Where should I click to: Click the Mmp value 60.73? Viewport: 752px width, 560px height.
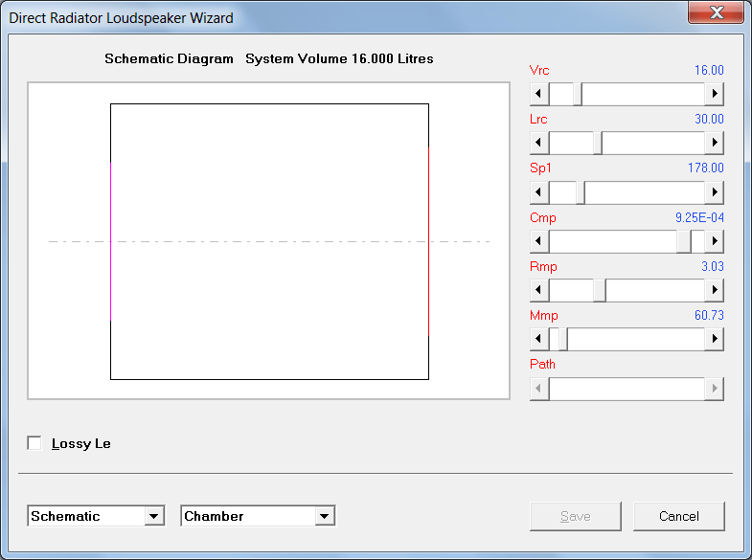[x=709, y=315]
